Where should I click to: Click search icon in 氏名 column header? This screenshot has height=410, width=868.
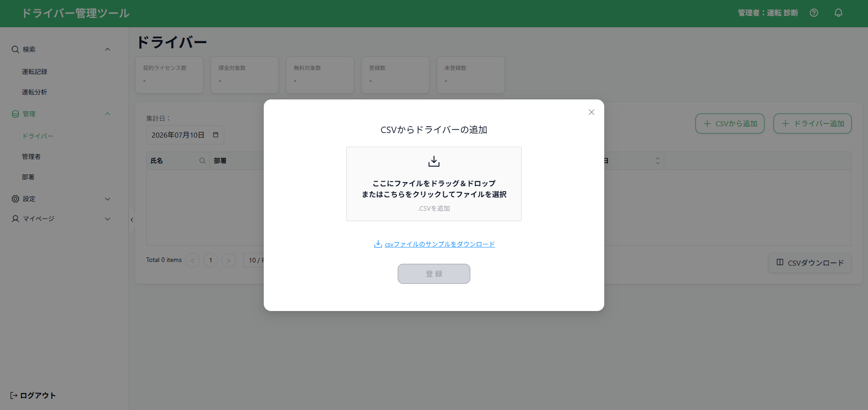click(x=202, y=161)
